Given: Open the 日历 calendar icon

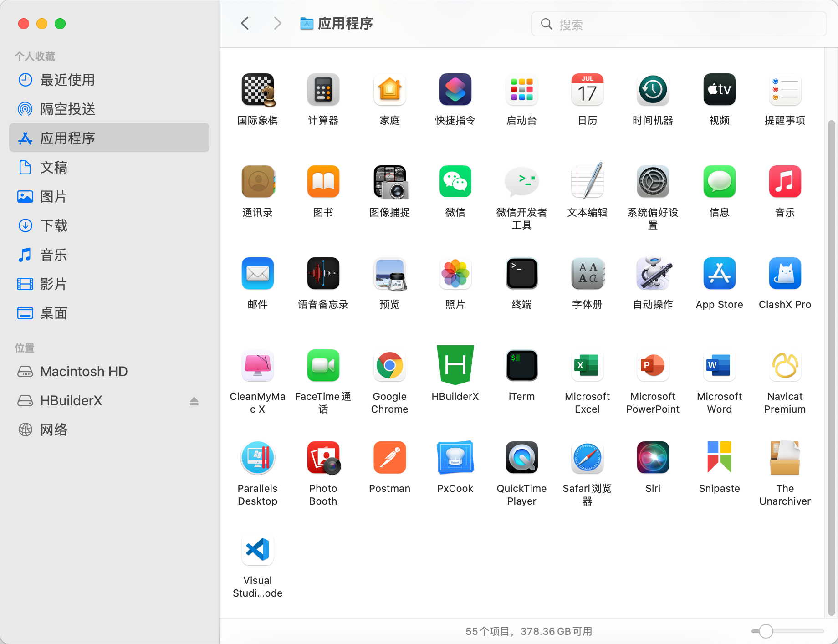Looking at the screenshot, I should [588, 90].
